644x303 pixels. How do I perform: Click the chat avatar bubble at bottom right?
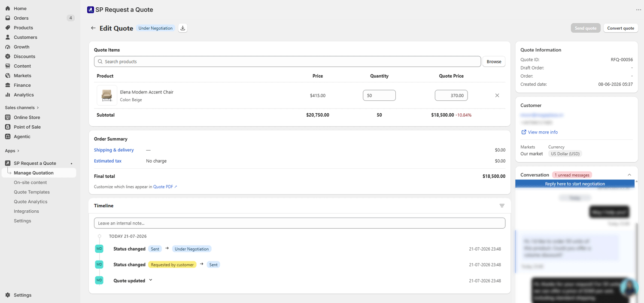pyautogui.click(x=629, y=287)
